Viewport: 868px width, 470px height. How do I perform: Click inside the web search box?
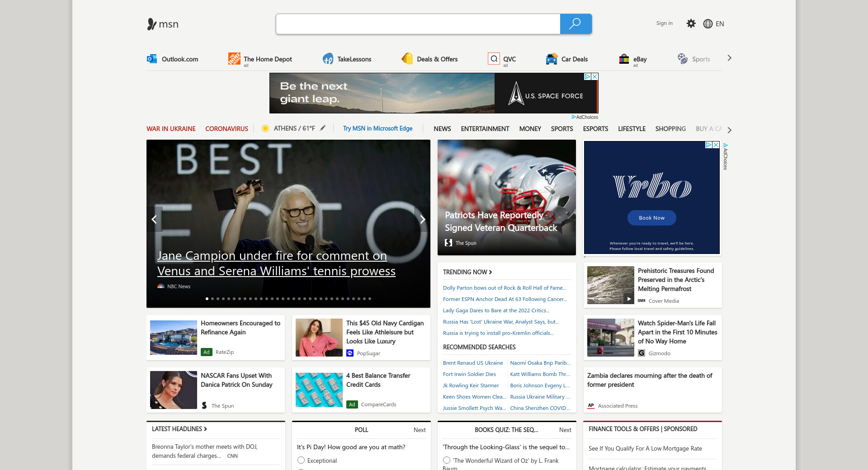point(418,24)
